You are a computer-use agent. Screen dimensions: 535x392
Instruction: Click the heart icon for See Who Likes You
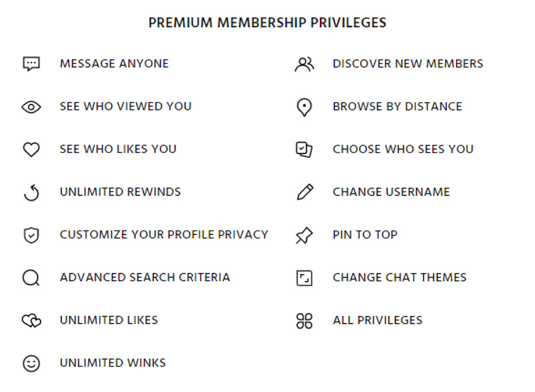point(31,150)
